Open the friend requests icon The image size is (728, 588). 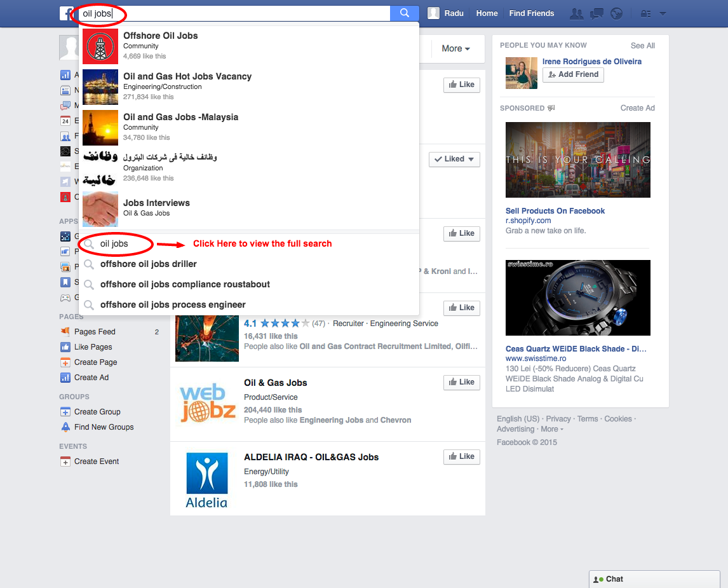click(577, 13)
